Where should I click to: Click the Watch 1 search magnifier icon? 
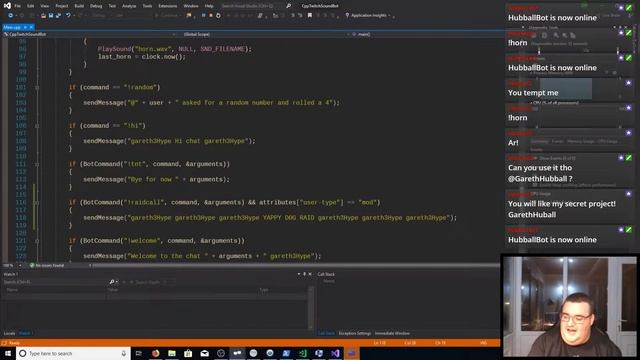112,282
